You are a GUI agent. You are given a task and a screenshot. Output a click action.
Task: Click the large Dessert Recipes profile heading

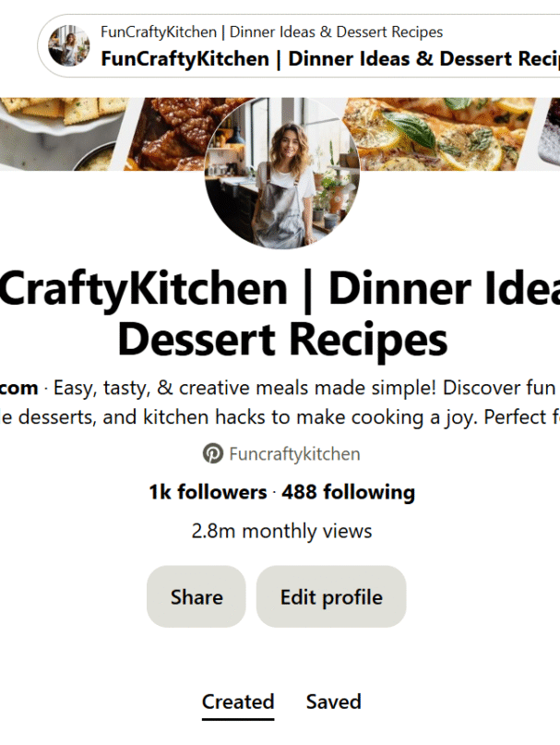pyautogui.click(x=282, y=340)
